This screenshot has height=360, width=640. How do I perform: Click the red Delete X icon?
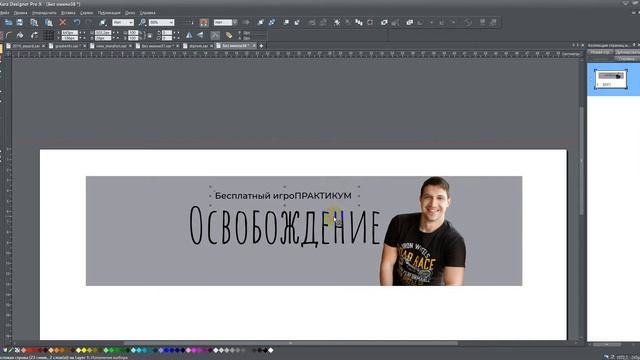pos(62,22)
